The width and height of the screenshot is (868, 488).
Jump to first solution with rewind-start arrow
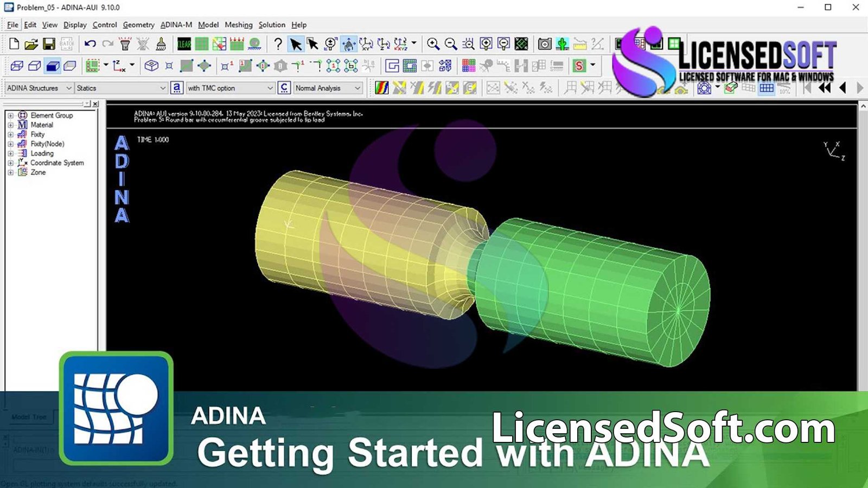(808, 87)
